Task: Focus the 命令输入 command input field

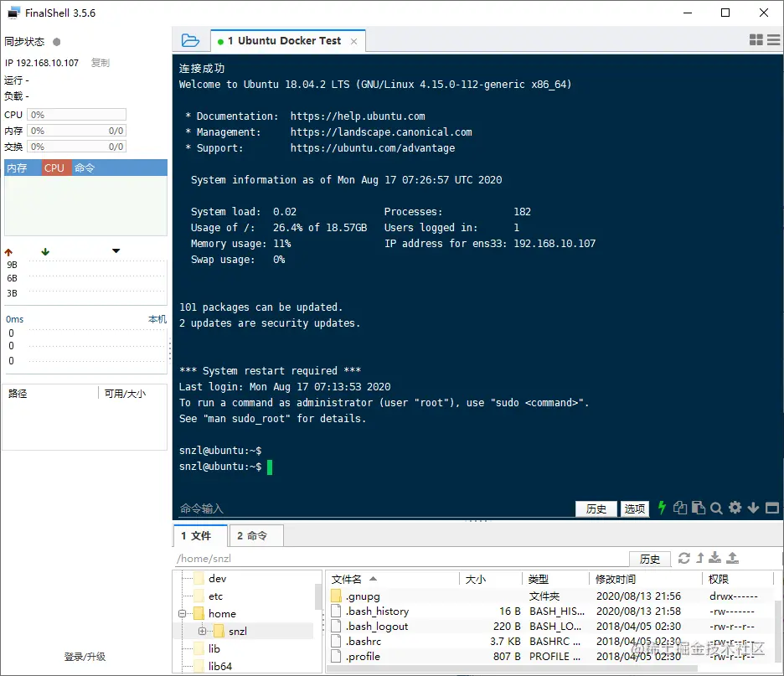Action: click(375, 508)
